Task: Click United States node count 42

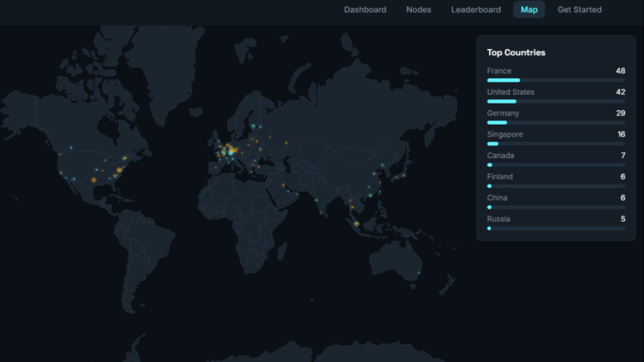Action: 620,92
